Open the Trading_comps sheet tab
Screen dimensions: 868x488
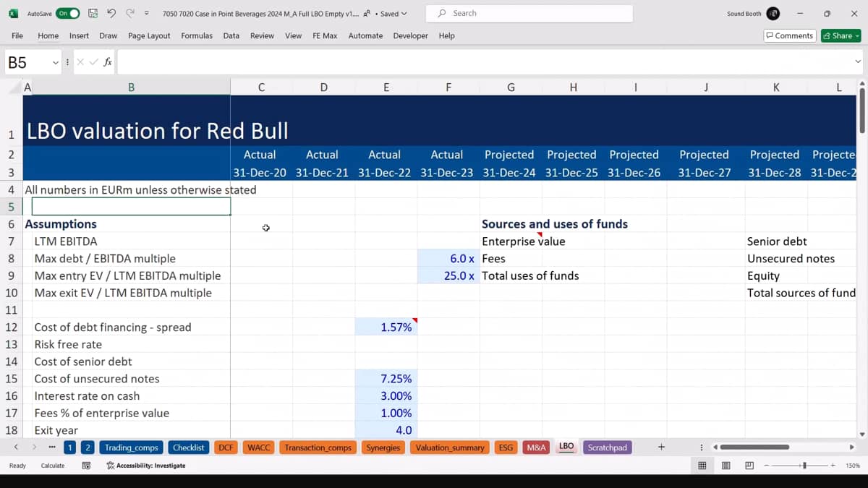[132, 448]
